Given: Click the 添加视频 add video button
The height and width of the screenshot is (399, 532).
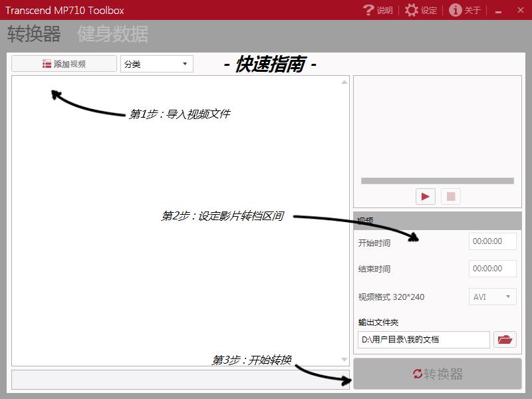Looking at the screenshot, I should (x=64, y=64).
